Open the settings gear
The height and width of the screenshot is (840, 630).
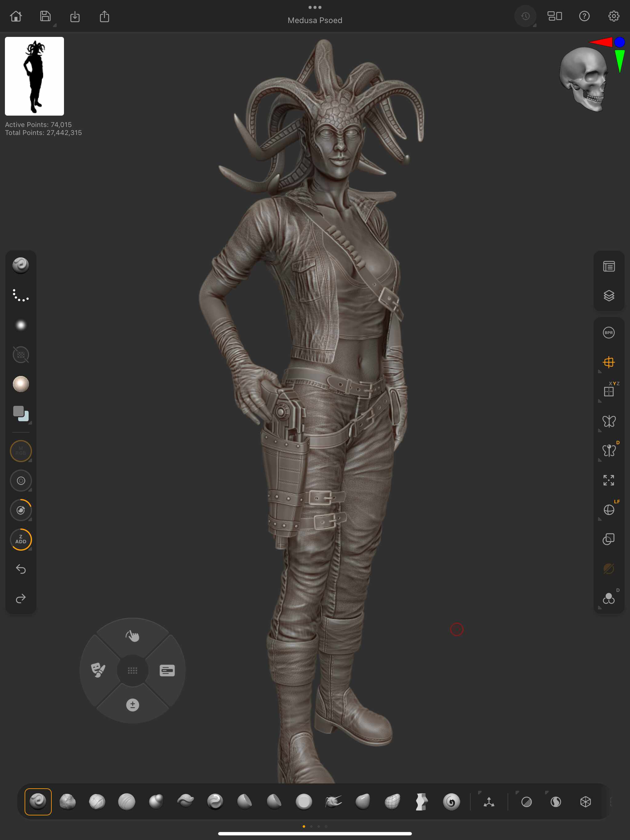click(613, 16)
